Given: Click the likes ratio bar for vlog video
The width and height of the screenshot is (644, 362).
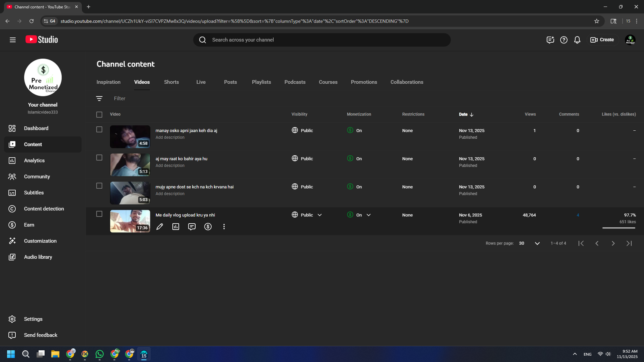Looking at the screenshot, I should tap(619, 228).
